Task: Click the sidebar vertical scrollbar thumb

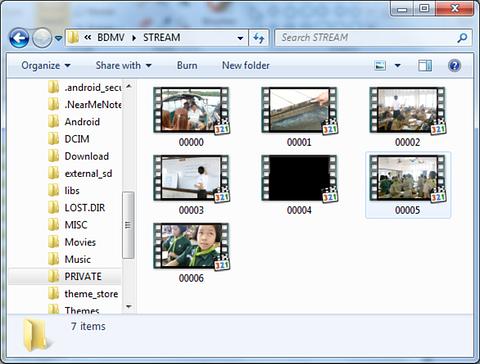Action: (128, 225)
